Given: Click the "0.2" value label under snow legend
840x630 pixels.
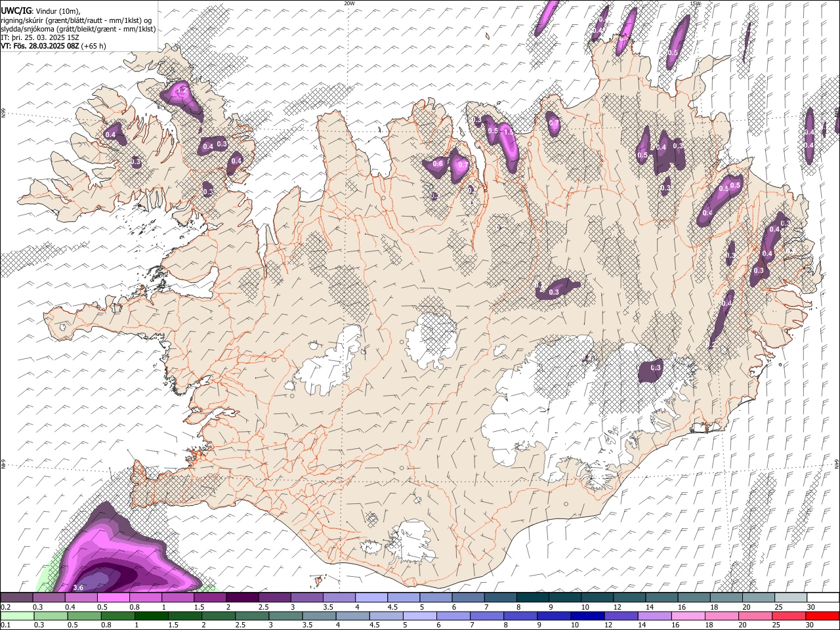Looking at the screenshot, I should click(5, 607).
